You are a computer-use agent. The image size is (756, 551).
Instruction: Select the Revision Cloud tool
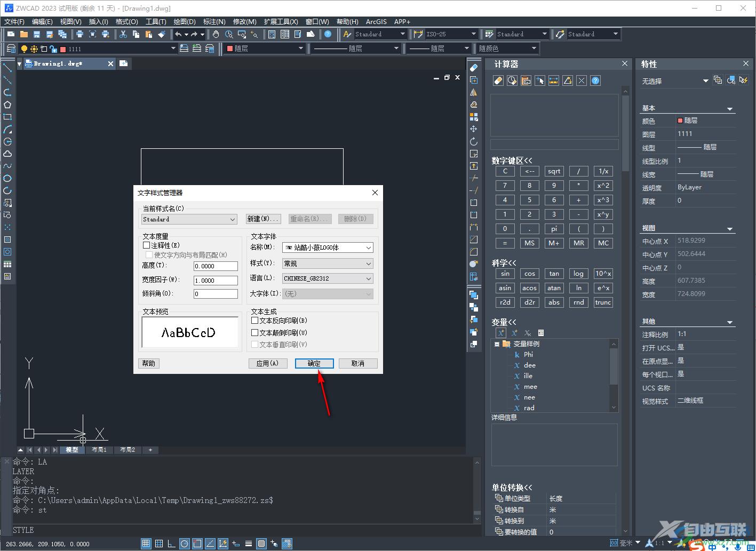7,154
